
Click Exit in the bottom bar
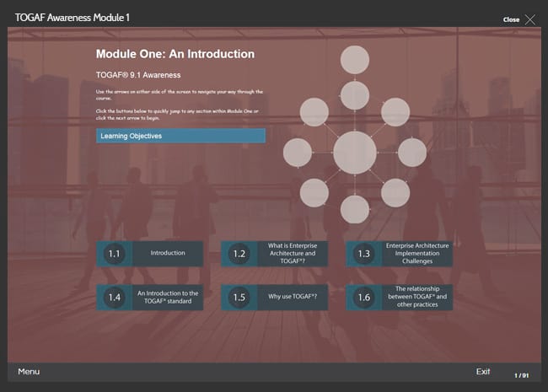click(x=483, y=372)
